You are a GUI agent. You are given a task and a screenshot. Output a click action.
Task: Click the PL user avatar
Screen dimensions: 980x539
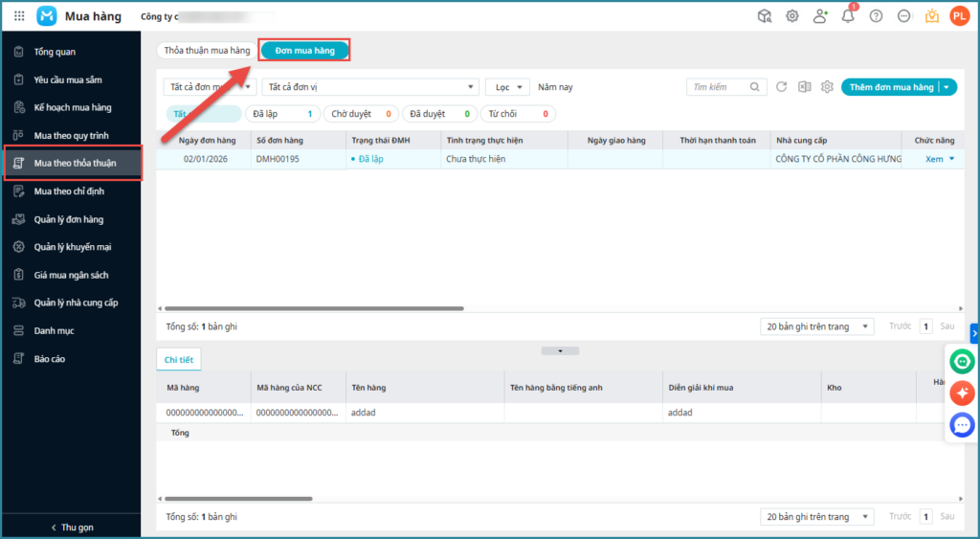click(x=959, y=16)
